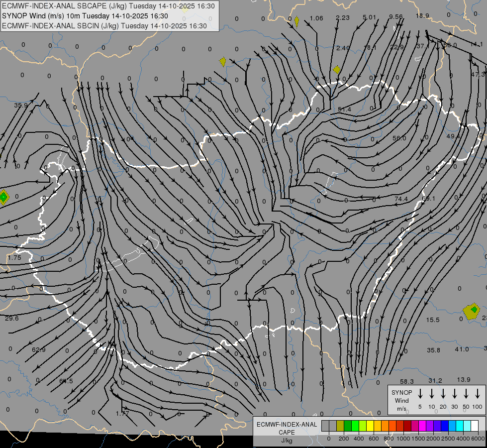Click the 10 m/s wind arrow in legend
The height and width of the screenshot is (448, 487).
[432, 394]
